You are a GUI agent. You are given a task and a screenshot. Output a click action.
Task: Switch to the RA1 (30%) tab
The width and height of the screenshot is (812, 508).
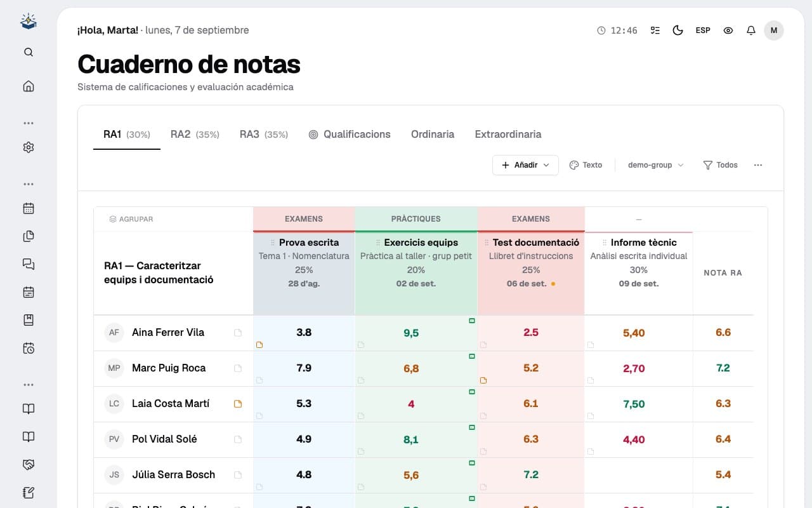127,135
